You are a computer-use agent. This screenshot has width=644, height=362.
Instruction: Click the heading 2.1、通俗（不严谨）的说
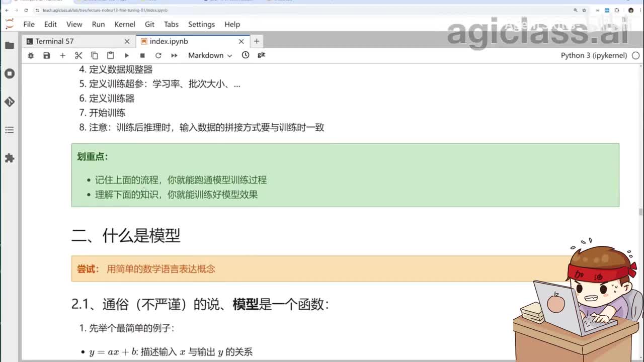200,304
